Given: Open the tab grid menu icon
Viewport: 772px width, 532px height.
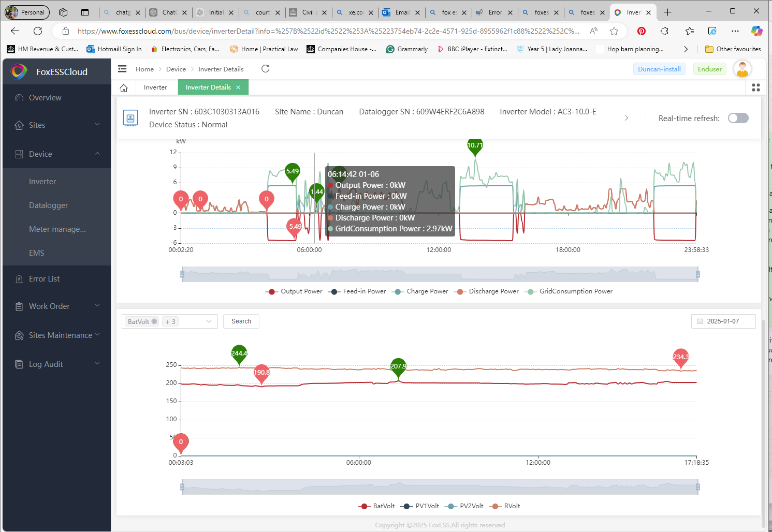Looking at the screenshot, I should 755,88.
